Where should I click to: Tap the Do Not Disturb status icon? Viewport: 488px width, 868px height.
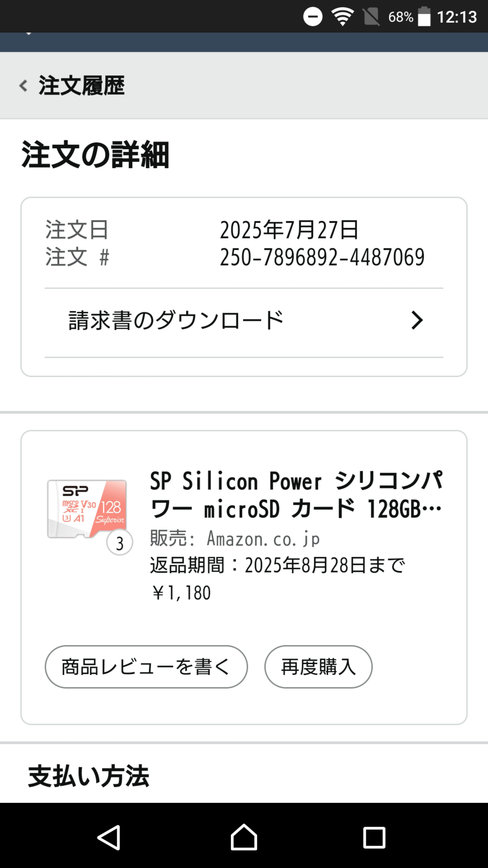click(312, 17)
